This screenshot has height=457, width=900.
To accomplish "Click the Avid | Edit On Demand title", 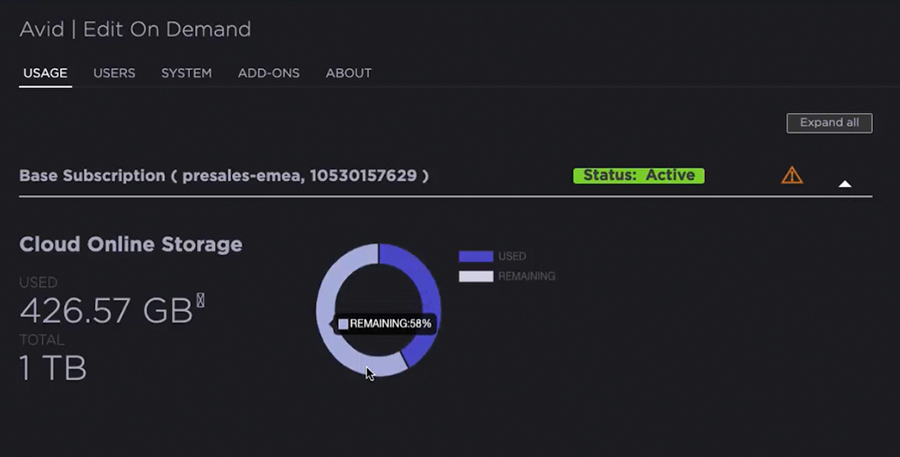I will (x=135, y=29).
